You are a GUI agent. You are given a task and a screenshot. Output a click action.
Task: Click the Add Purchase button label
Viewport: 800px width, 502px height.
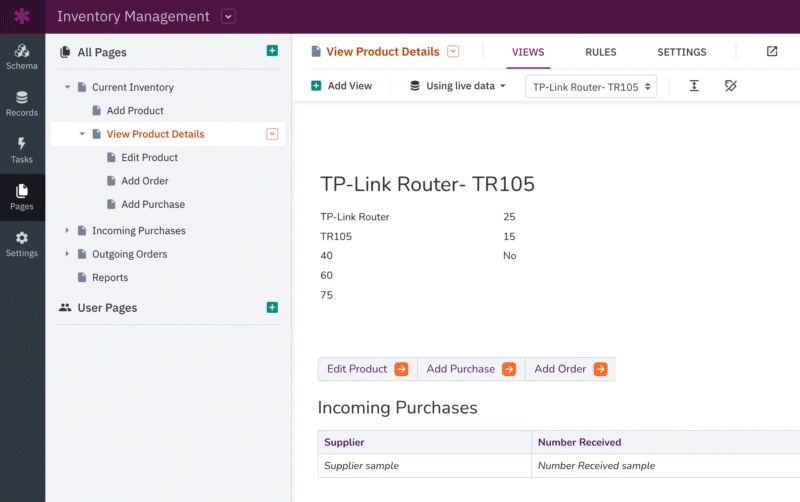pyautogui.click(x=461, y=369)
